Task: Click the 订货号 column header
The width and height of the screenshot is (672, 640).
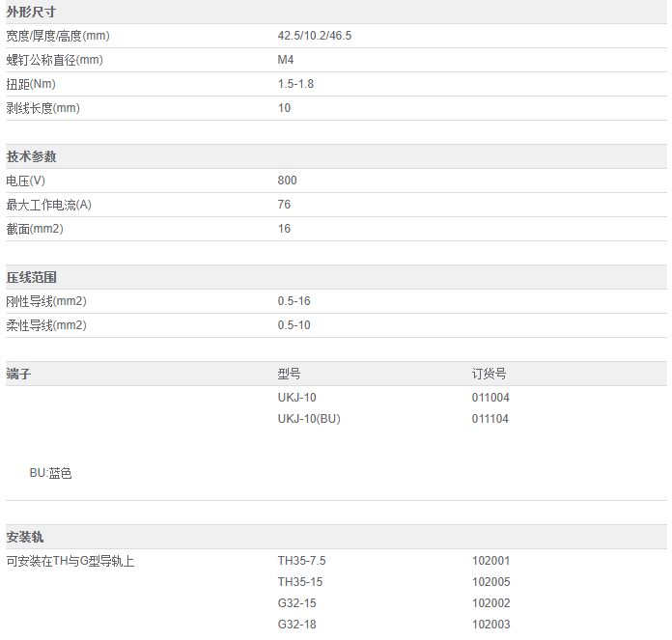Action: (489, 374)
